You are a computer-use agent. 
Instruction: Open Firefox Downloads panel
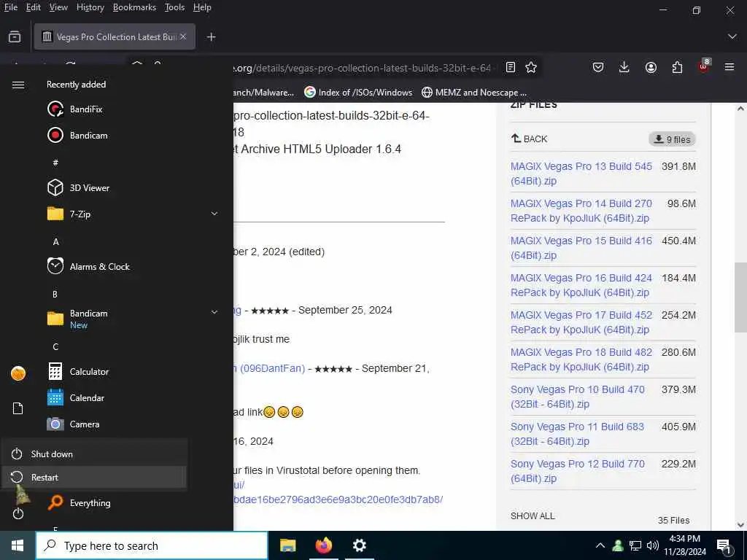[624, 67]
